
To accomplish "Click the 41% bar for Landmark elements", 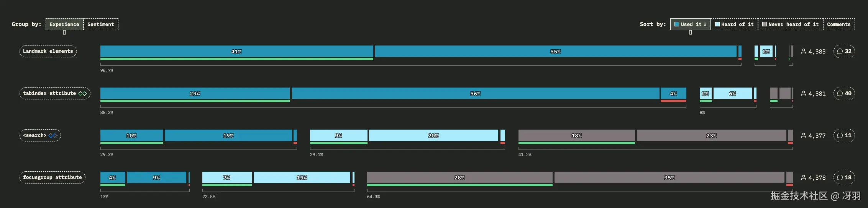I will tap(236, 51).
